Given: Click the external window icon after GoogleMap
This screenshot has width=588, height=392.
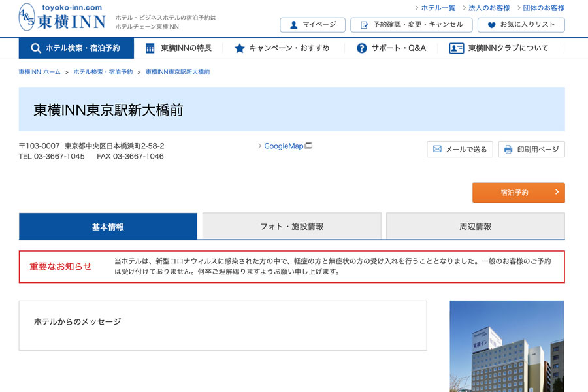Looking at the screenshot, I should pos(308,146).
